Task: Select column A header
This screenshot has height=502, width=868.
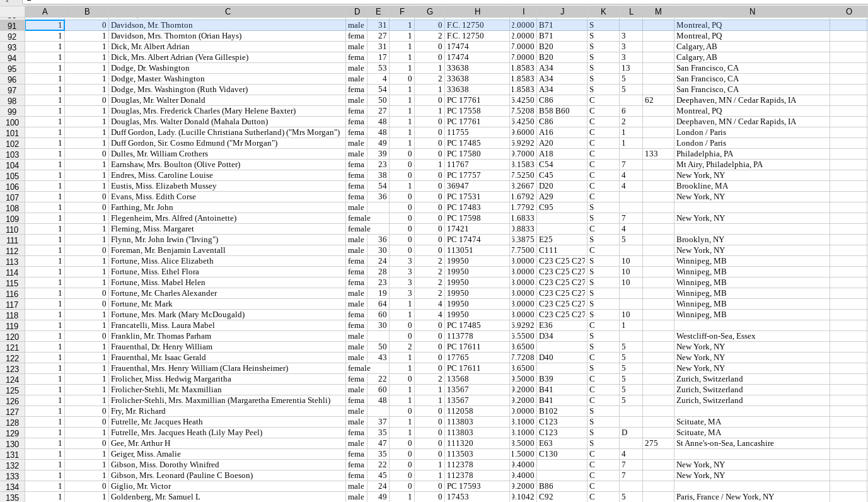Action: point(45,12)
